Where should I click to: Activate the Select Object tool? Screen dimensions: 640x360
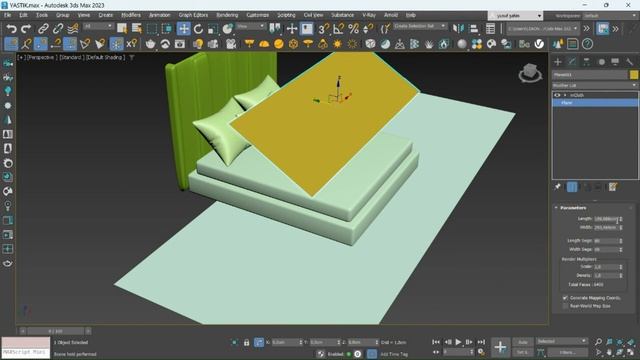point(122,29)
